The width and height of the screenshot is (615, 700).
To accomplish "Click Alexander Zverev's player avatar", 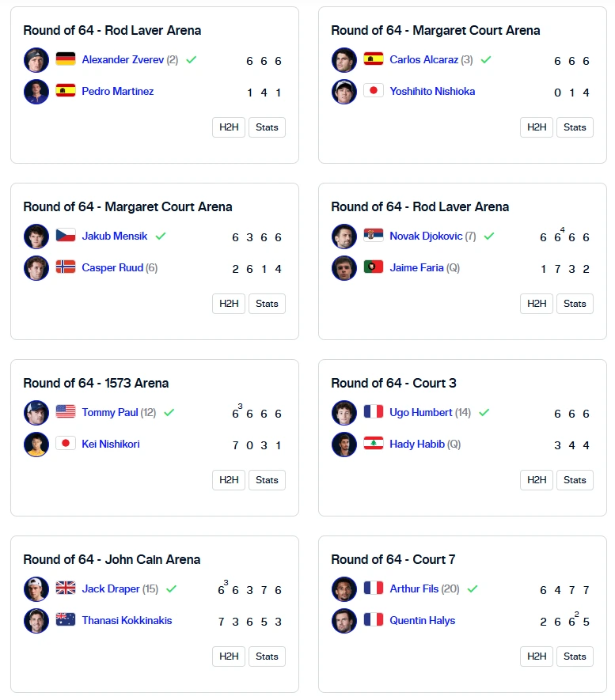I will point(36,60).
